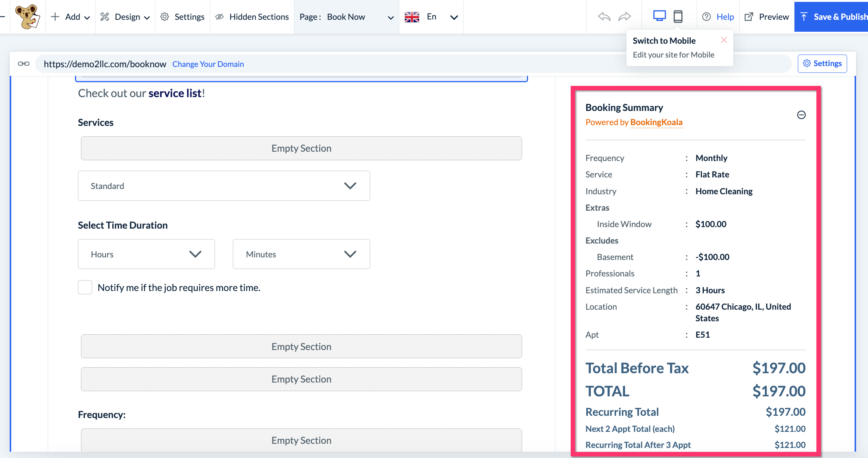Open the Design menu
Viewport: 868px width, 458px height.
(x=125, y=17)
